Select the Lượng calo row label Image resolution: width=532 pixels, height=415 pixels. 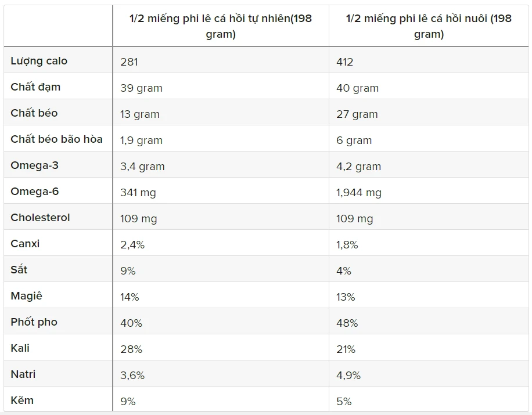click(39, 61)
